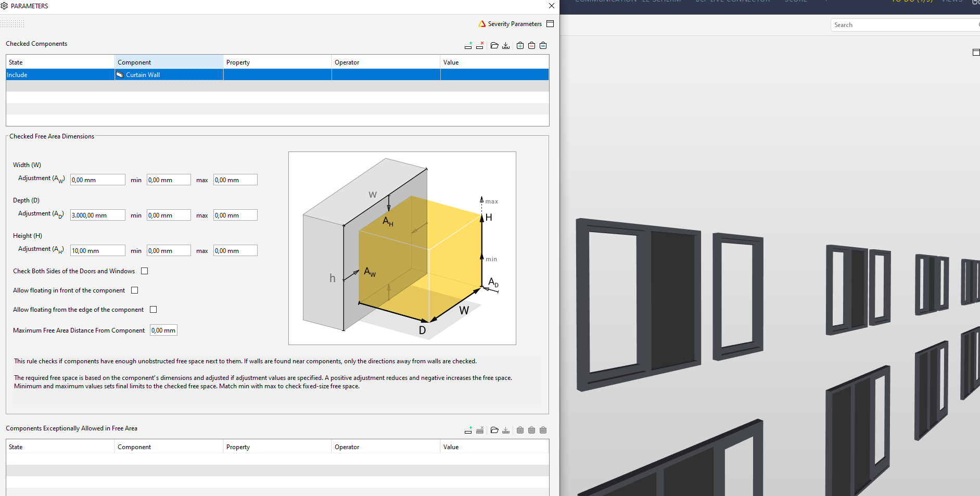Click Operator header in Checked Components table
Viewport: 980px width, 496px height.
(386, 62)
